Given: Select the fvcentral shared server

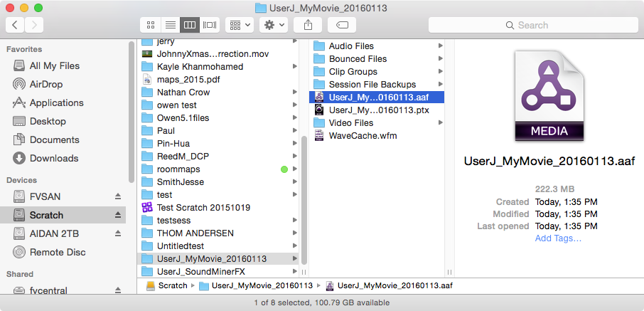Looking at the screenshot, I should 41,290.
